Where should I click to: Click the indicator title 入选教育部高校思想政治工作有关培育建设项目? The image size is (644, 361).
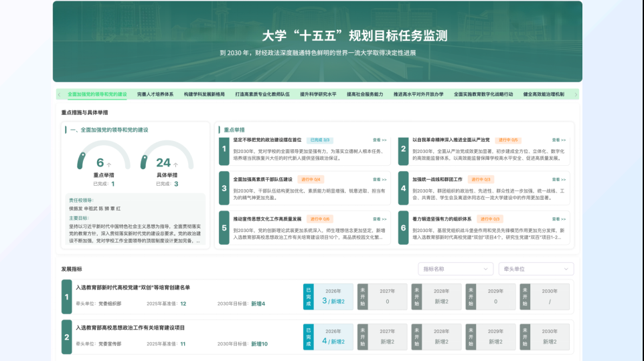(130, 328)
